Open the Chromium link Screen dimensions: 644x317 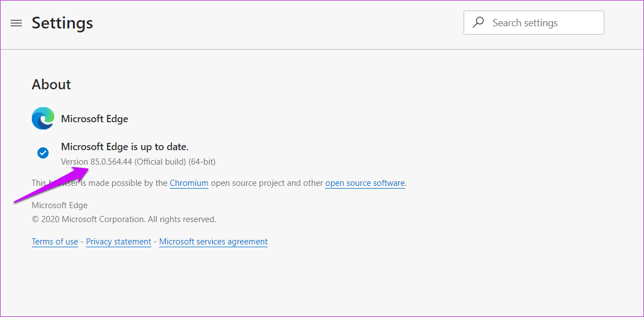189,183
